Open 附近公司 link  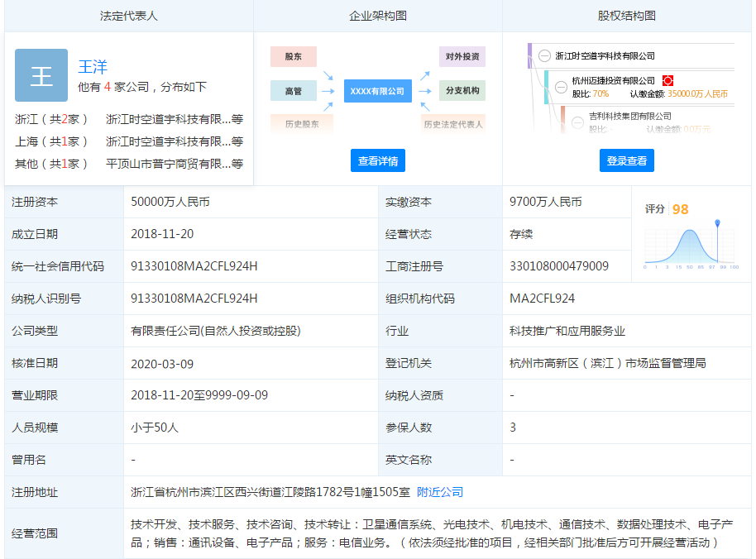tap(440, 492)
